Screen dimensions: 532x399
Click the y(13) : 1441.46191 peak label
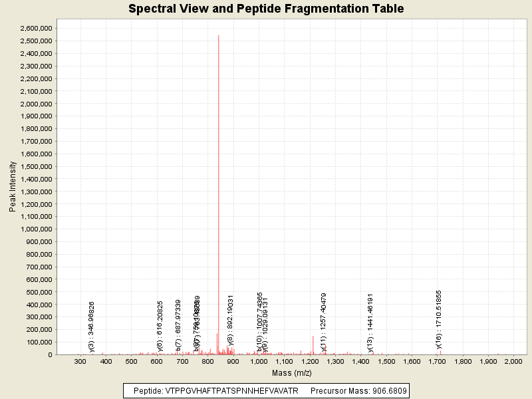[x=370, y=322]
